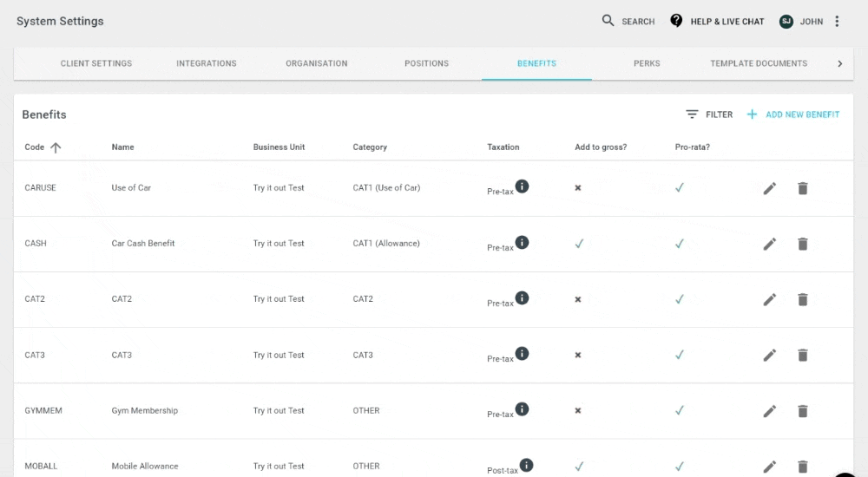
Task: Click the Post-tax taxation value
Action: click(503, 470)
